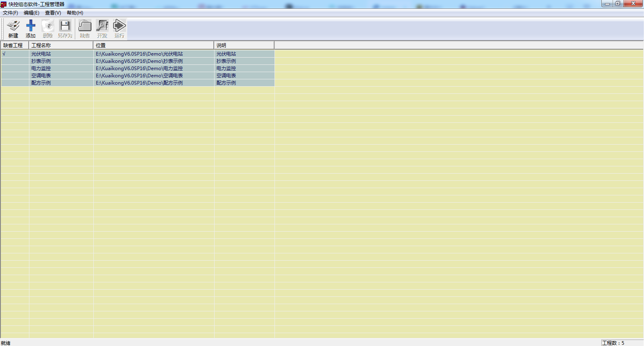This screenshot has width=644, height=346.
Task: Click the 工程数 : 5 status indicator
Action: point(613,343)
